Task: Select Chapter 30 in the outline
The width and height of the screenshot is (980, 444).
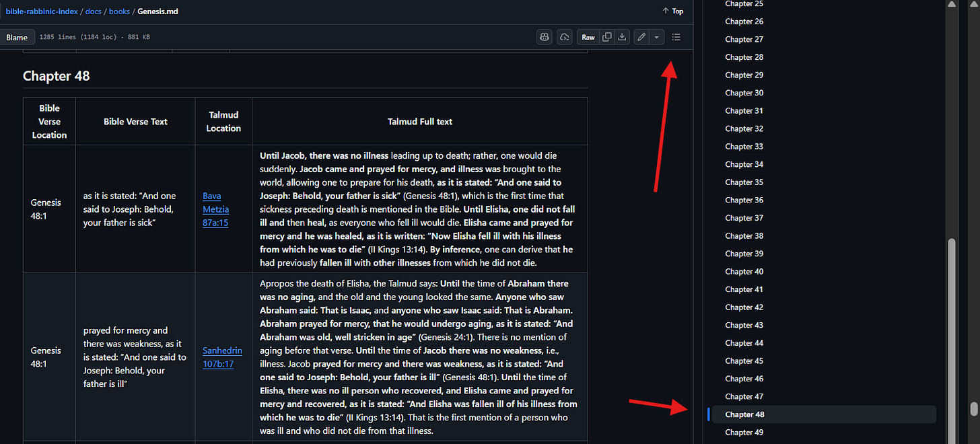Action: coord(744,93)
